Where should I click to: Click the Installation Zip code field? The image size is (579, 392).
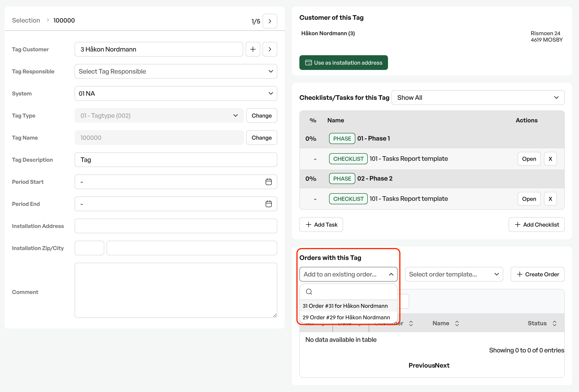90,248
